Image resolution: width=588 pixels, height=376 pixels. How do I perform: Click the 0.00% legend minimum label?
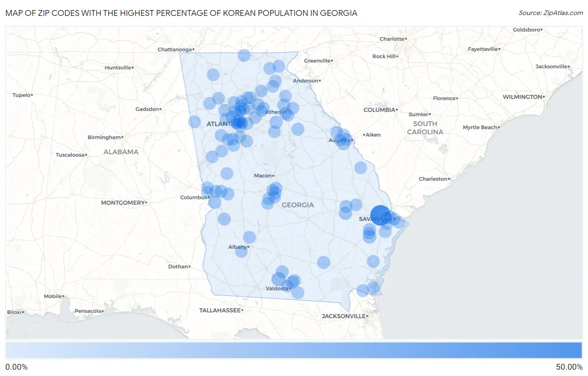tap(16, 367)
